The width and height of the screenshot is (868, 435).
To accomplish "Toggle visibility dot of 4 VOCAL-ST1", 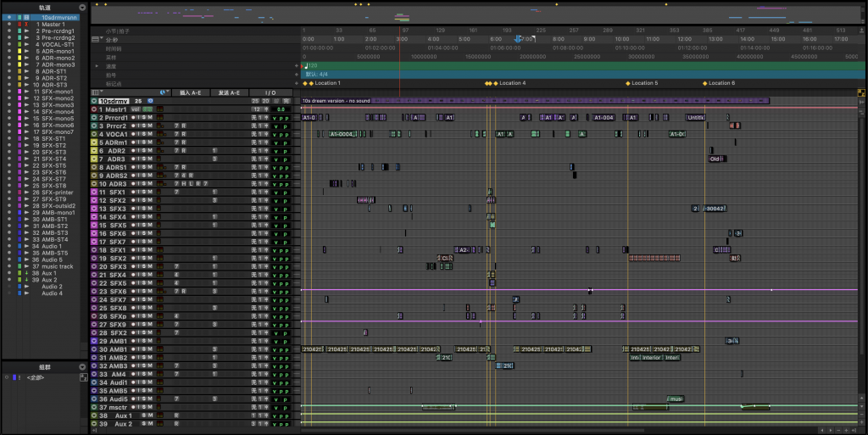I will pos(8,44).
